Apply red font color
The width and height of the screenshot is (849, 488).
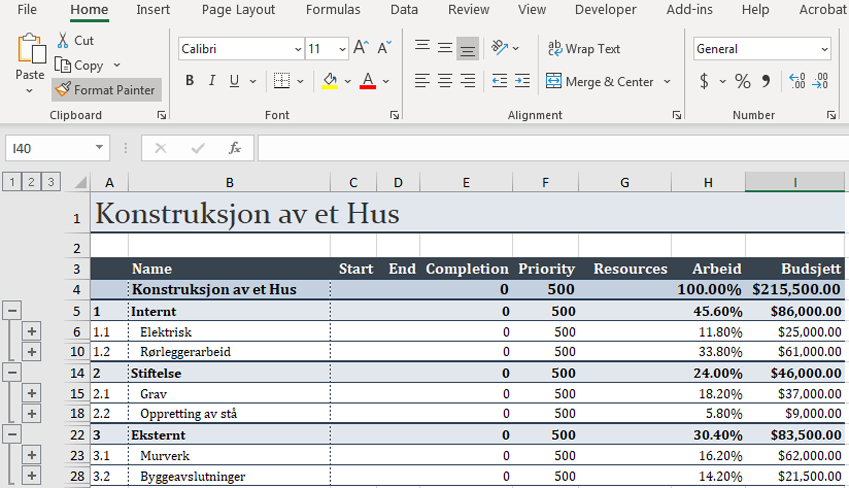(x=368, y=81)
